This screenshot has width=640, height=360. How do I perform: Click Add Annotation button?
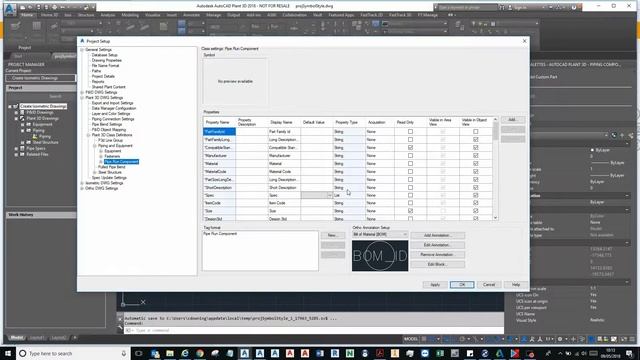click(x=438, y=236)
